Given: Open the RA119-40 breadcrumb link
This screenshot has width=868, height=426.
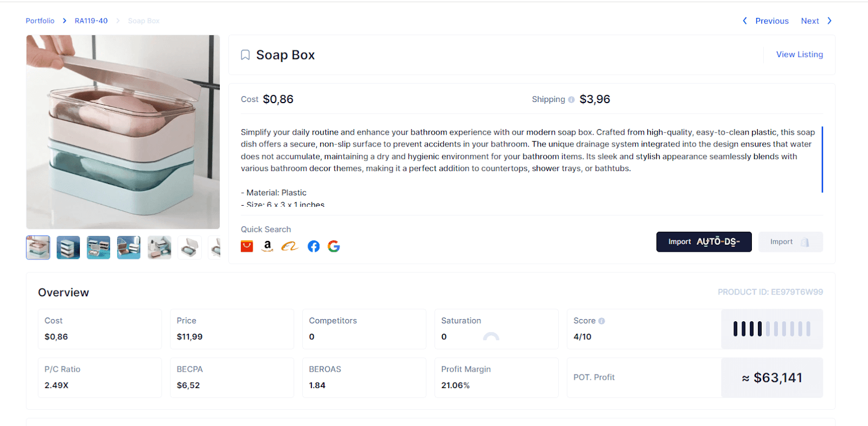Looking at the screenshot, I should tap(91, 21).
